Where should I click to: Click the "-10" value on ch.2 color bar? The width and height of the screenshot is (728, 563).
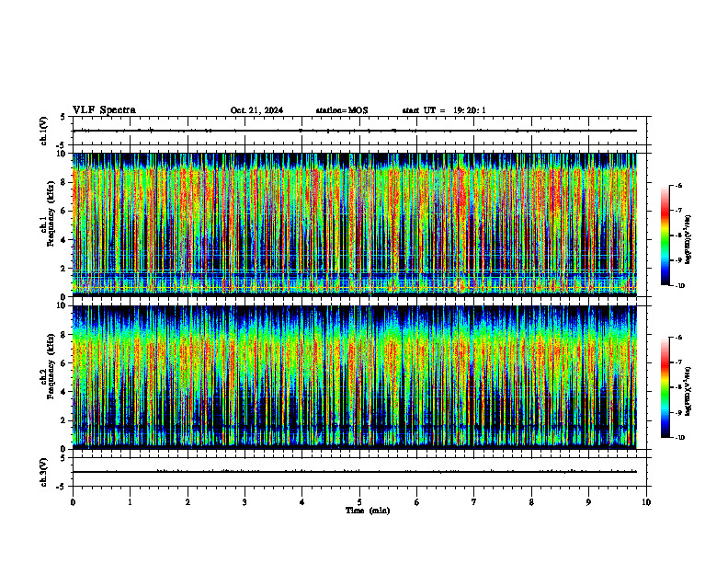[678, 437]
